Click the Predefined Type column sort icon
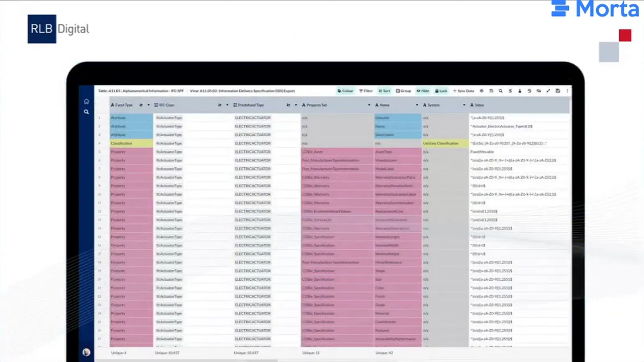This screenshot has height=362, width=644. pyautogui.click(x=288, y=105)
